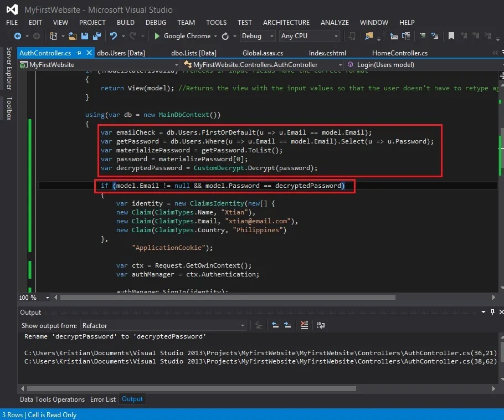Open the Data Tools Operations tab

pyautogui.click(x=53, y=399)
